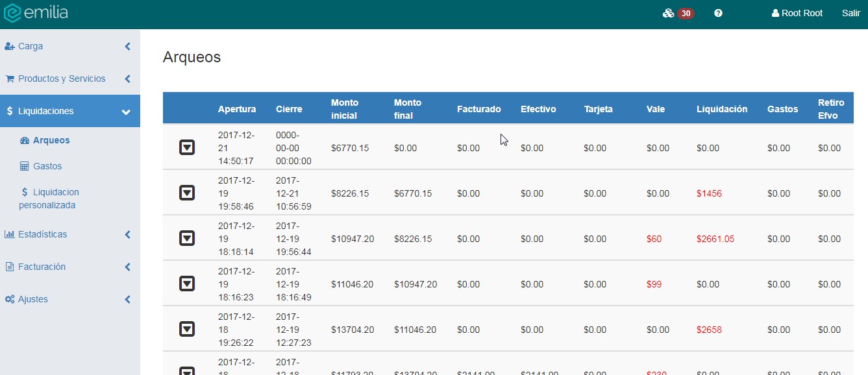Open the Gastos submenu item
This screenshot has width=868, height=375.
[x=47, y=166]
